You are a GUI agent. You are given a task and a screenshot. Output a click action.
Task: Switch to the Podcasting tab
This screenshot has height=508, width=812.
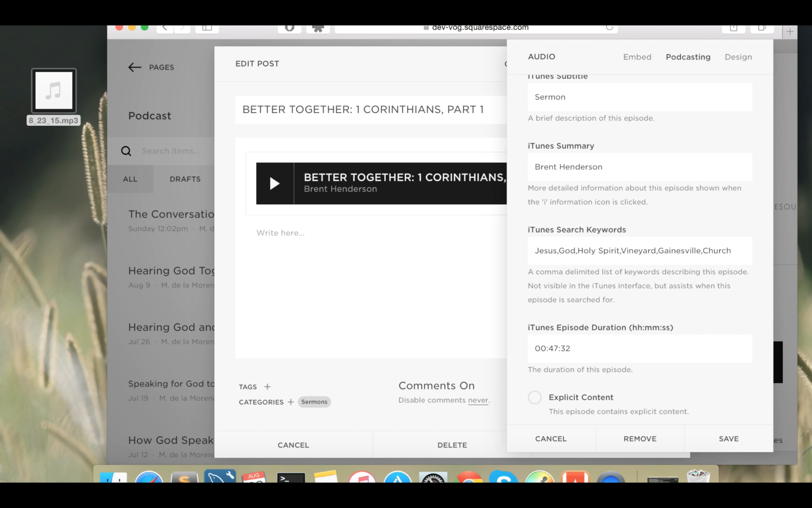pos(688,57)
